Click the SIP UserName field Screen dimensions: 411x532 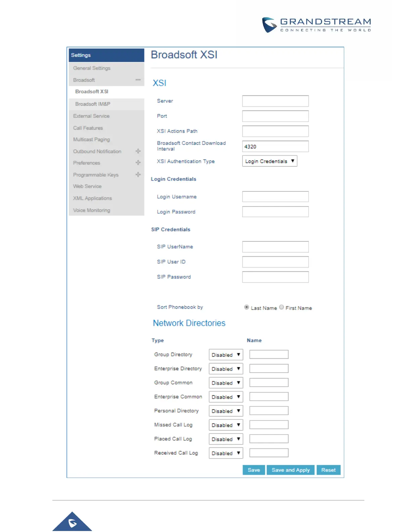tap(275, 247)
